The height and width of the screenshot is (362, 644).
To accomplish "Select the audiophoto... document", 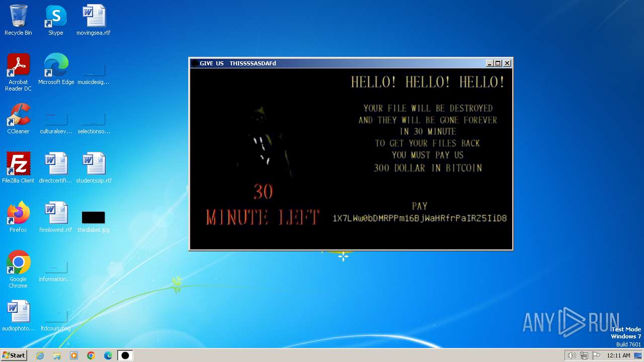I will pos(18,316).
